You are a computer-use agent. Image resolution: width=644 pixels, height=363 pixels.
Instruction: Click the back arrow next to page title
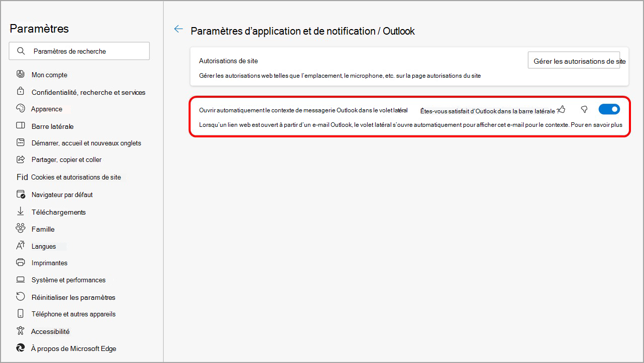point(178,29)
